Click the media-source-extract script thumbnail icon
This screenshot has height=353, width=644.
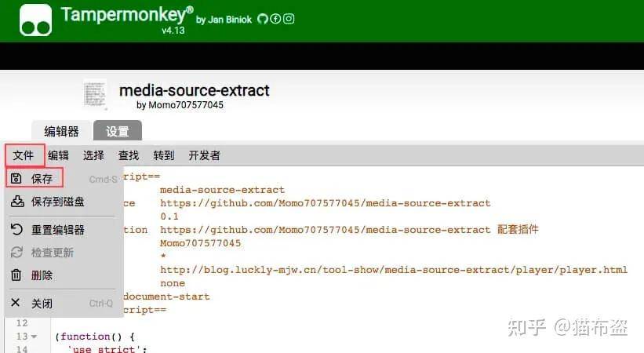point(95,94)
